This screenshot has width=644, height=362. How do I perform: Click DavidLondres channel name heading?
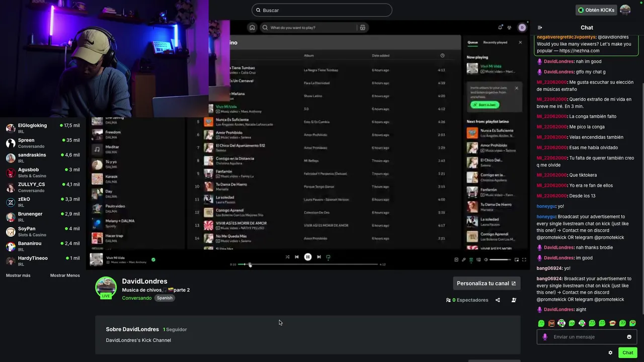(144, 281)
